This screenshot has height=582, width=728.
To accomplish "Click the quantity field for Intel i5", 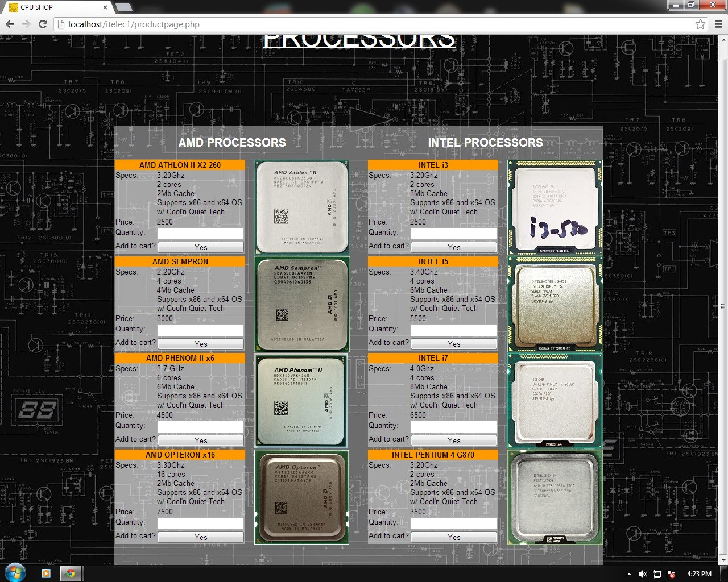I will [x=453, y=330].
